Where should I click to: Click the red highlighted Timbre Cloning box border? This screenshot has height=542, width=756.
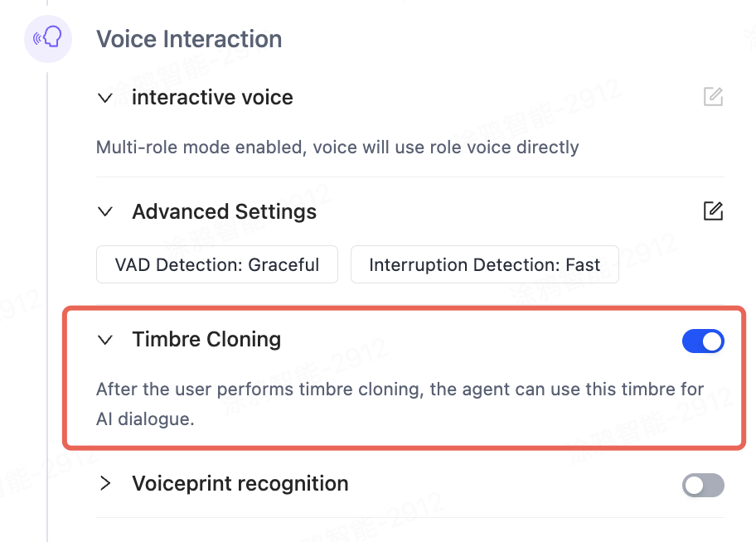click(404, 308)
